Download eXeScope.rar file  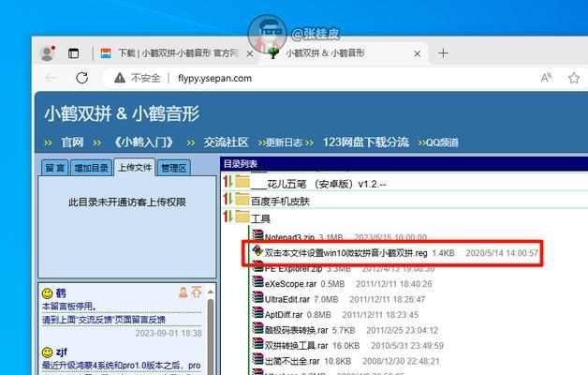(290, 284)
